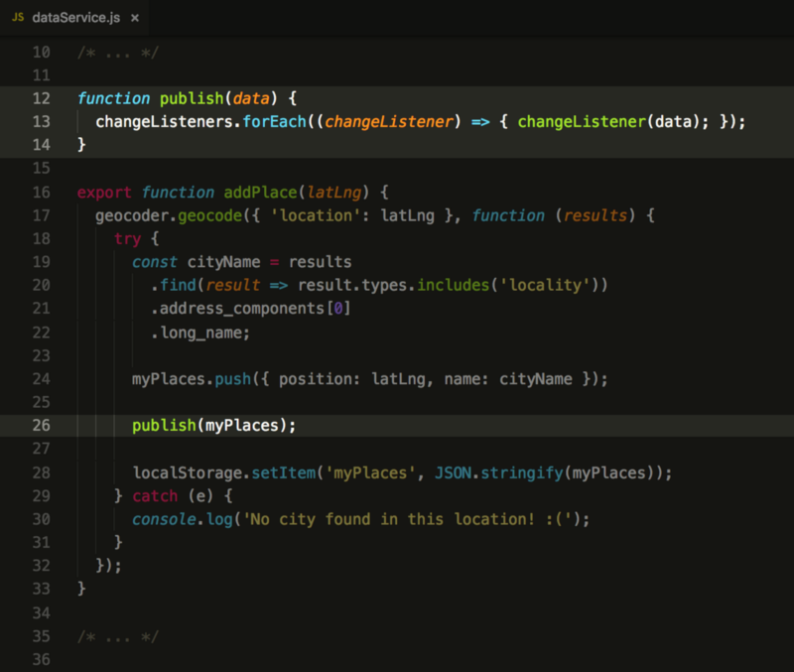
Task: Click 'localStorage' on line 28
Action: tap(187, 473)
